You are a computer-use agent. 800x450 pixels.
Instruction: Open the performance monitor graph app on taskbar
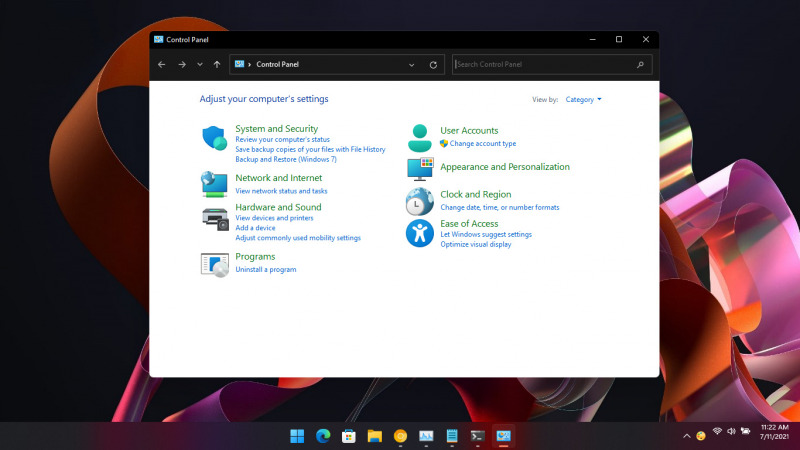pyautogui.click(x=426, y=436)
